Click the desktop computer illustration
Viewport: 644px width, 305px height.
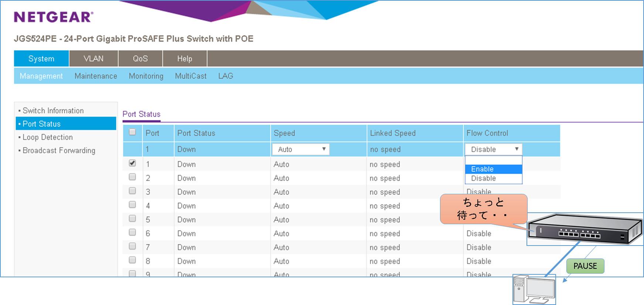534,289
